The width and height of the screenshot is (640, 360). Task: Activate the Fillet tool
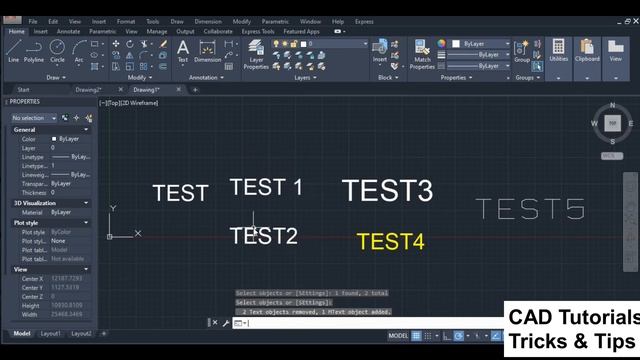pyautogui.click(x=144, y=55)
